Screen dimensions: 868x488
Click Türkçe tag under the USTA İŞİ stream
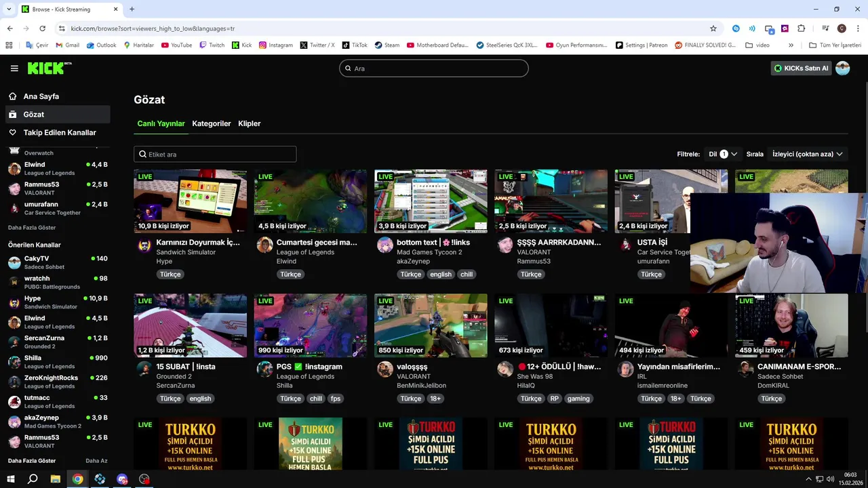651,274
